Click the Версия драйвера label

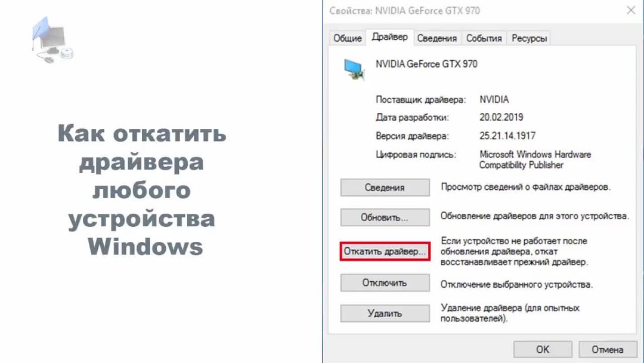412,136
